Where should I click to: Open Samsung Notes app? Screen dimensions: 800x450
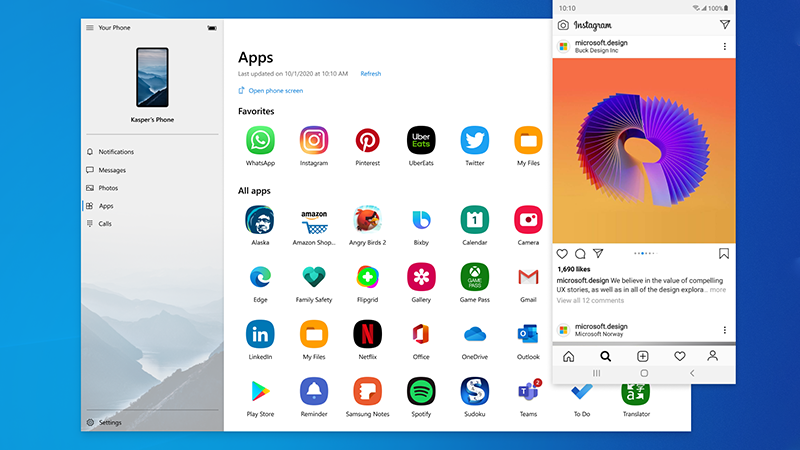coord(367,391)
